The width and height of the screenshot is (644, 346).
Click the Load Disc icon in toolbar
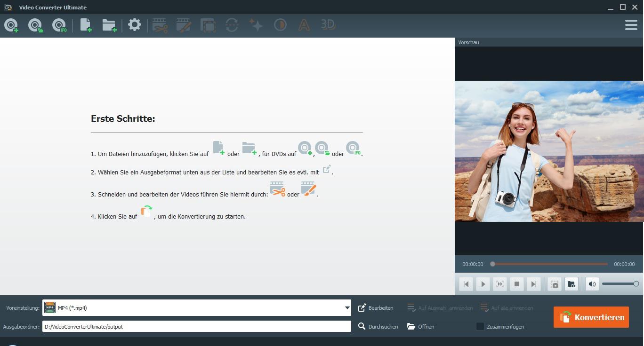[x=11, y=25]
